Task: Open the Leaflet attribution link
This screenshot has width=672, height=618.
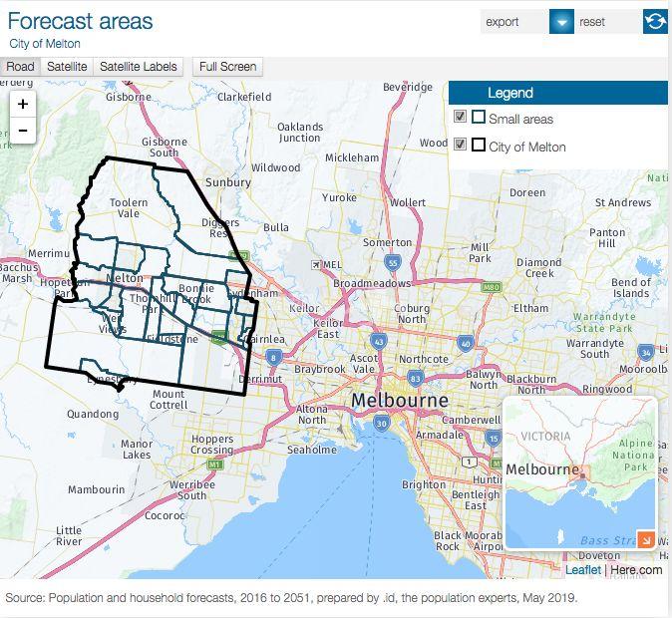Action: click(x=582, y=570)
